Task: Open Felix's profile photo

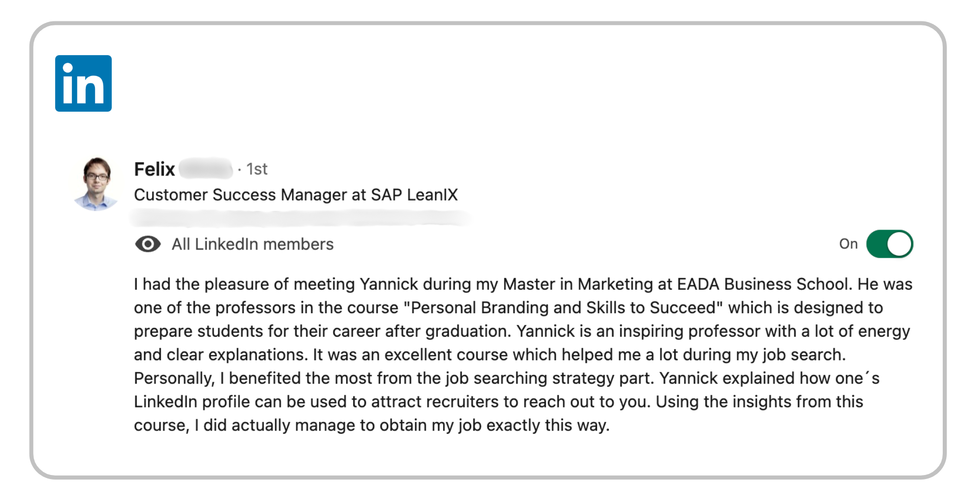Action: (96, 184)
